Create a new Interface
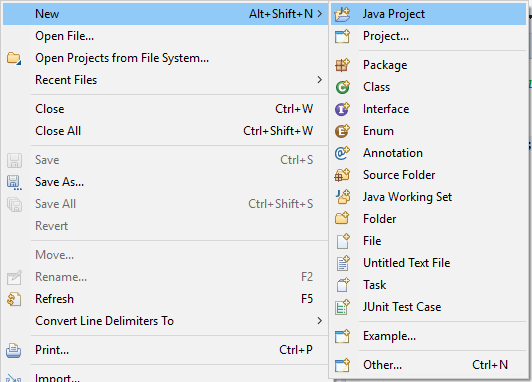 429,109
